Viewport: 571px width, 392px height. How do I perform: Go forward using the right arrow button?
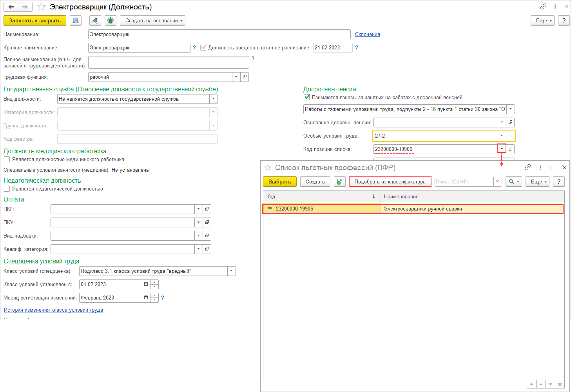(25, 7)
